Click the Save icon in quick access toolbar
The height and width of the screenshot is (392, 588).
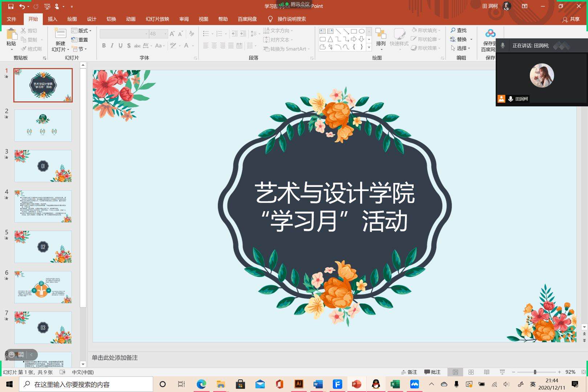pos(11,6)
